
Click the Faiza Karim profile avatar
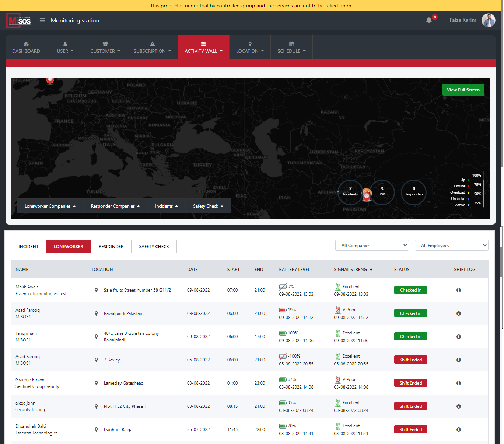(488, 20)
